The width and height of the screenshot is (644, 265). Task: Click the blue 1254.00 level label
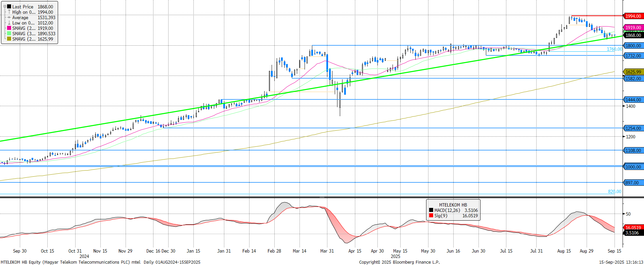(x=633, y=128)
